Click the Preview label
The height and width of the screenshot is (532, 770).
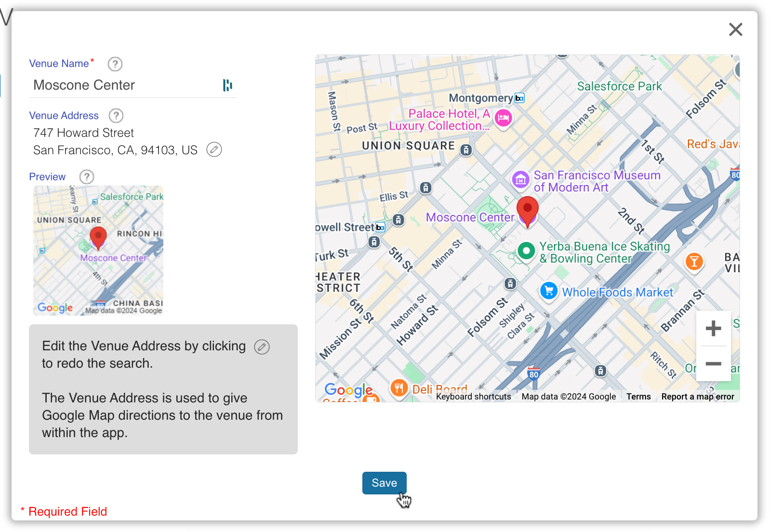(47, 177)
